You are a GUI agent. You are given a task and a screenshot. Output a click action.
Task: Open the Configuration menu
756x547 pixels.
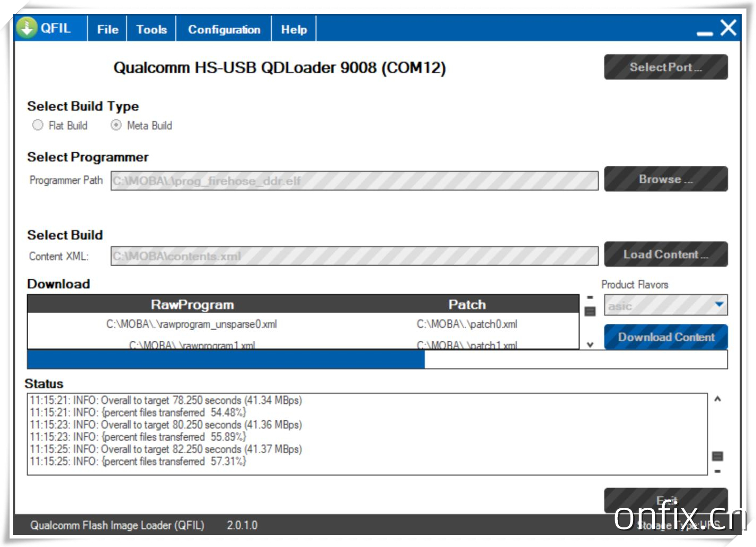(x=224, y=30)
